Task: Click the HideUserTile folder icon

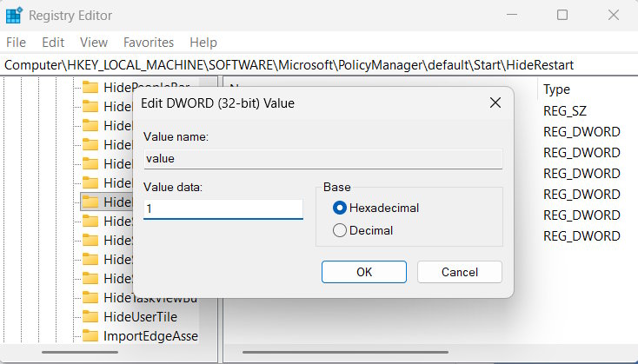Action: [90, 317]
